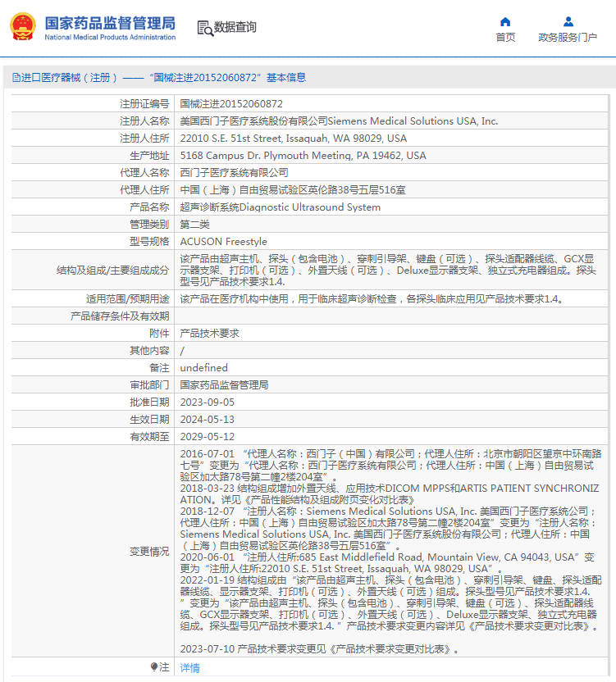The height and width of the screenshot is (682, 616).
Task: Click the 2023-07-10 change record entry
Action: tap(320, 649)
